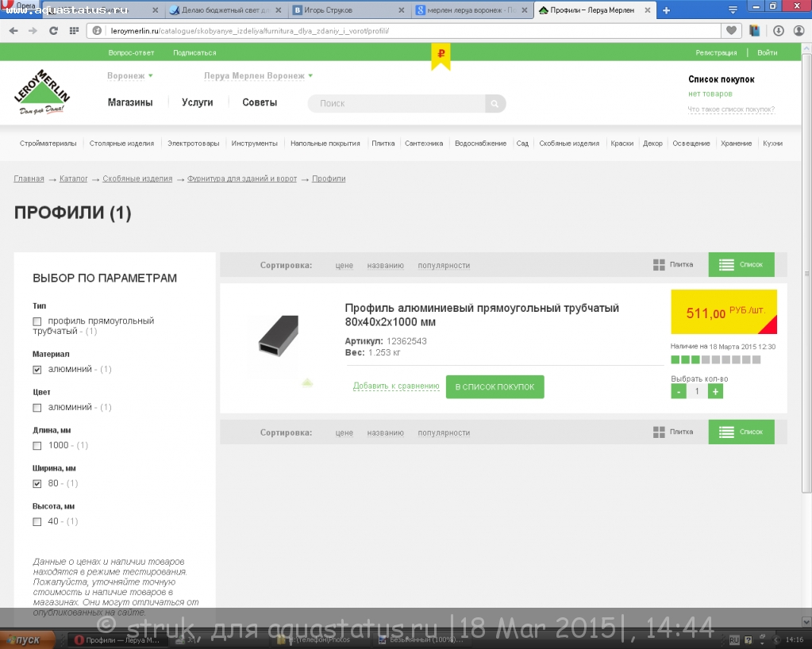The height and width of the screenshot is (649, 812).
Task: Click the search magnifier button
Action: (x=495, y=103)
